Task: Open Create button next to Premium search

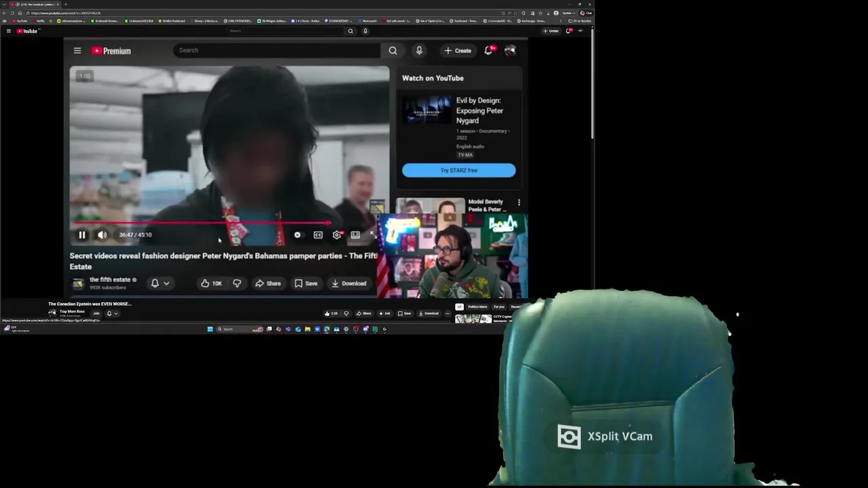Action: pyautogui.click(x=458, y=51)
